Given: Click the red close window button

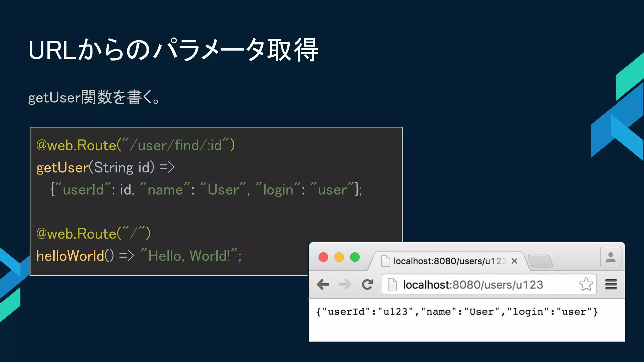Looking at the screenshot, I should 323,257.
